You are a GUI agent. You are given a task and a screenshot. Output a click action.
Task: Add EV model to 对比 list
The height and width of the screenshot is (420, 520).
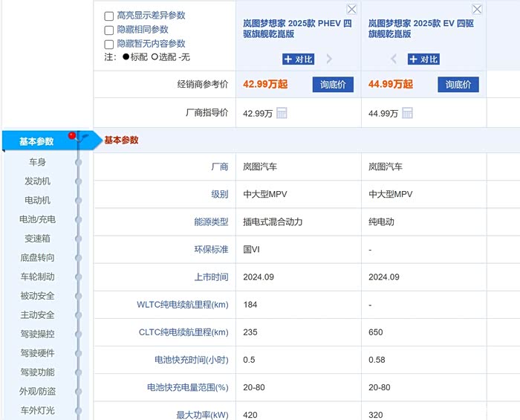tap(423, 59)
